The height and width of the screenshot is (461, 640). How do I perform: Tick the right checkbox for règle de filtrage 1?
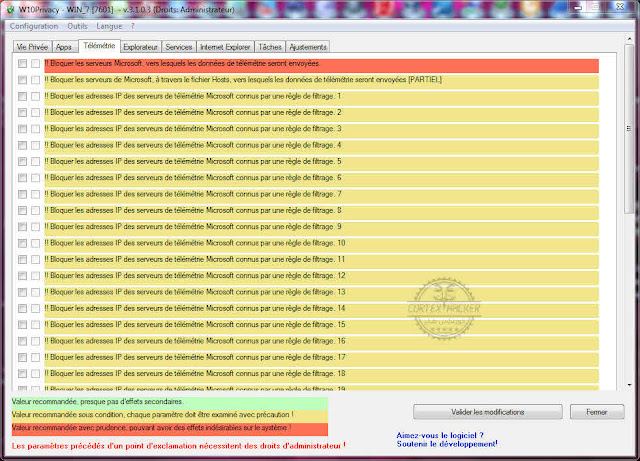tap(36, 96)
